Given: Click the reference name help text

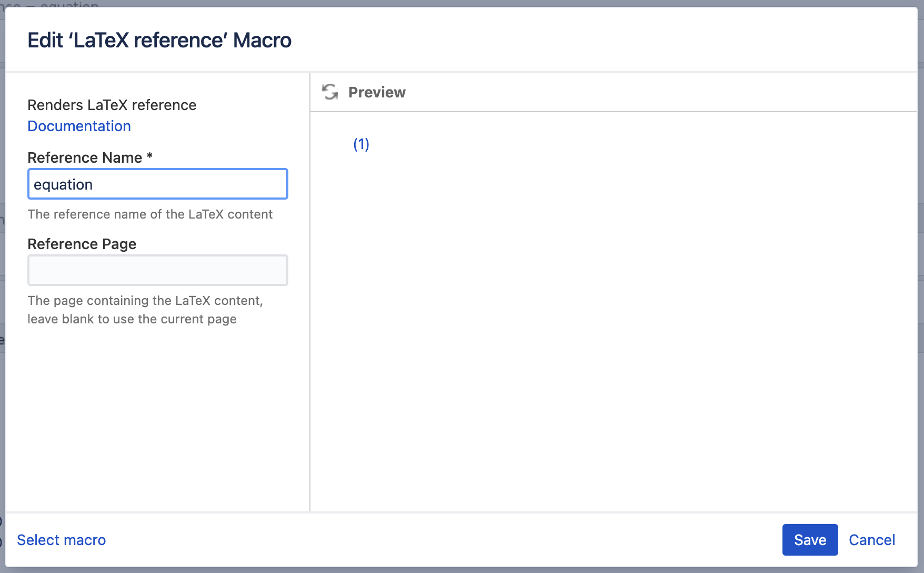Looking at the screenshot, I should [150, 214].
